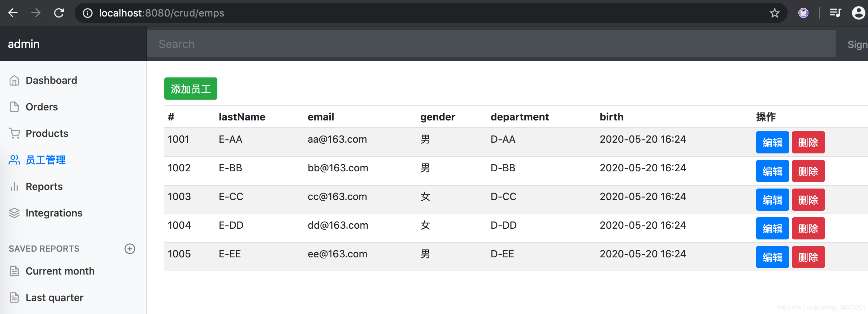This screenshot has width=868, height=314.
Task: Open the Integrations sidebar link
Action: pos(54,213)
